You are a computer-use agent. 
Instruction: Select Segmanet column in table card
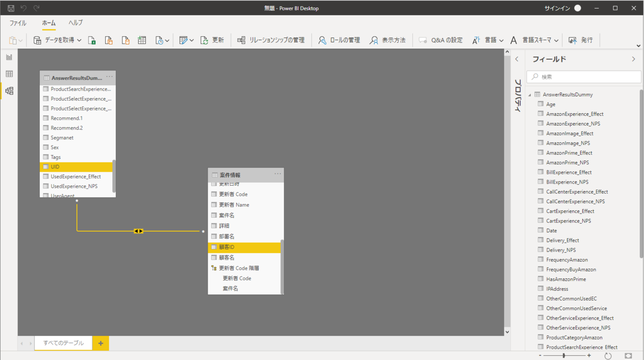click(76, 138)
